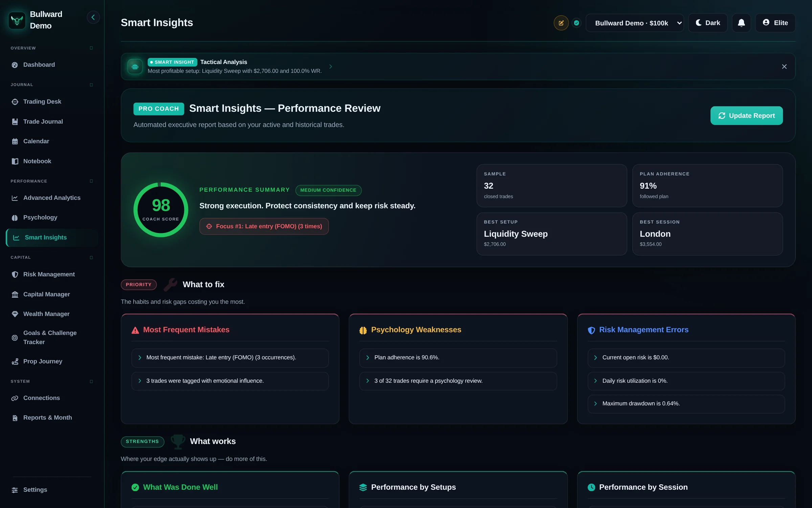Click the Notebook icon in the sidebar
This screenshot has width=812, height=508.
tap(15, 161)
